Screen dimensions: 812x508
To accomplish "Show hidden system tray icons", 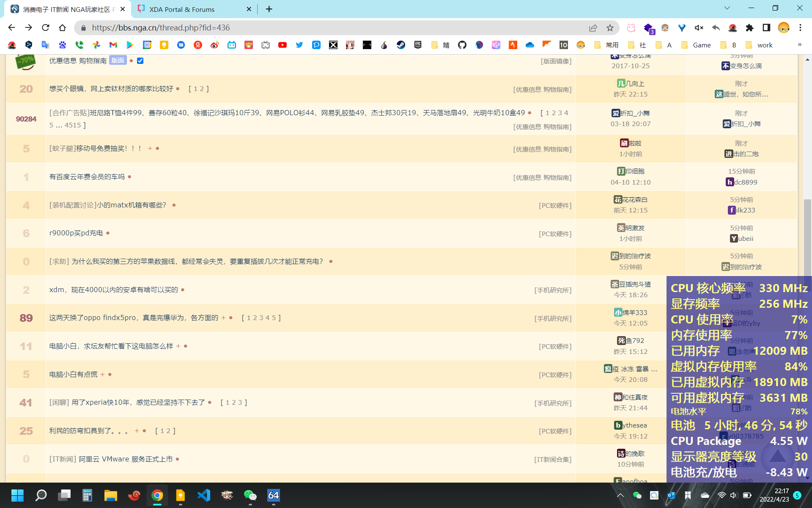I will (620, 495).
